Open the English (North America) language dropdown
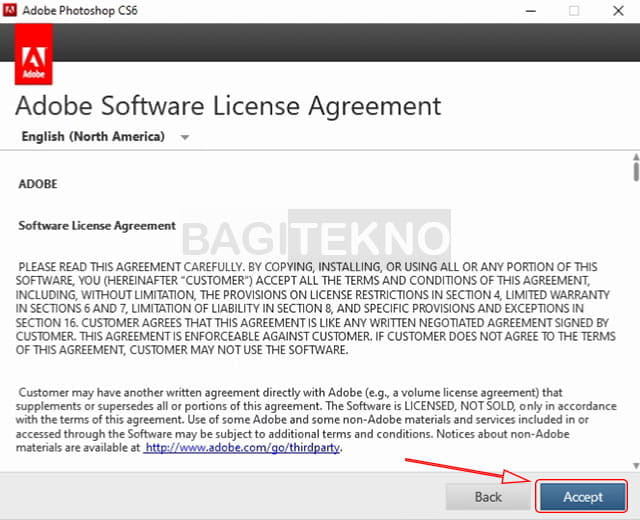 click(105, 136)
